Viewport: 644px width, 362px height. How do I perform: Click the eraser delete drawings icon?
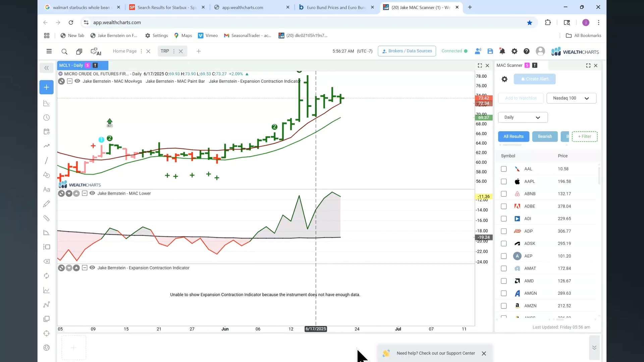coord(47,261)
